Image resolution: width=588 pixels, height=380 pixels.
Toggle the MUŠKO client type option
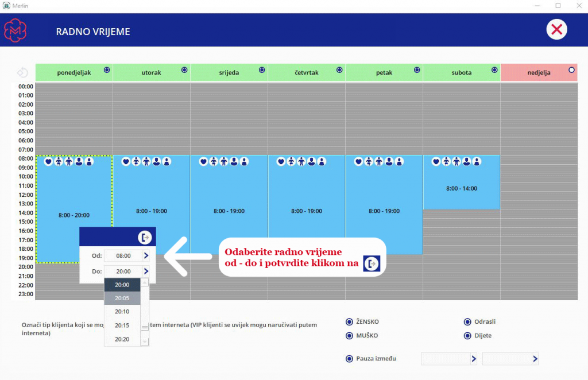coord(349,336)
